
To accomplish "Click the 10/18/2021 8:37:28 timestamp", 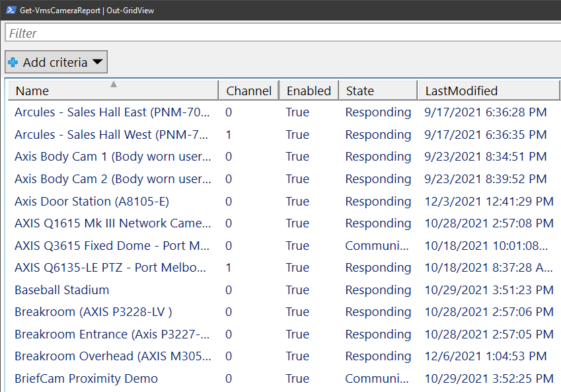I will pos(489,268).
